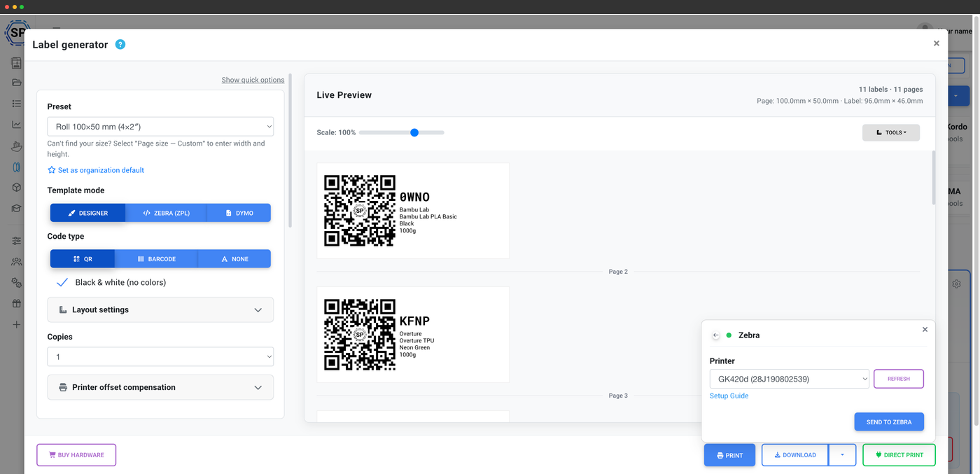Click the 'Scale: 100%' text
The width and height of the screenshot is (980, 474).
336,132
